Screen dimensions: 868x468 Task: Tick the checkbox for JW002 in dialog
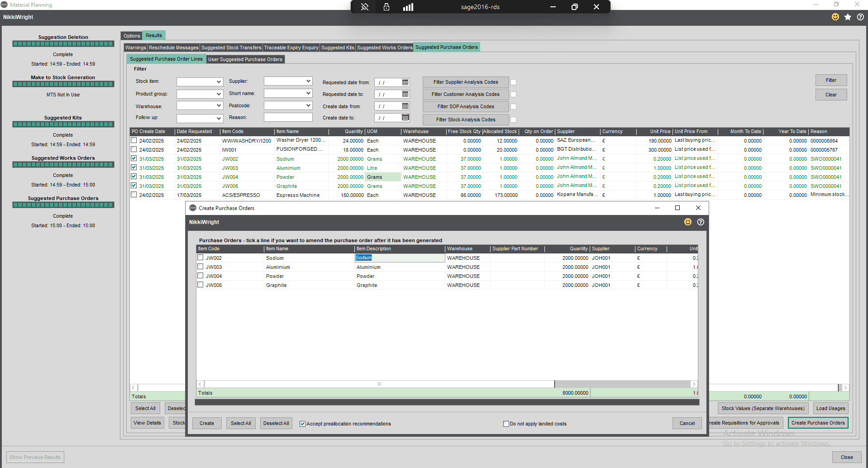coord(200,258)
